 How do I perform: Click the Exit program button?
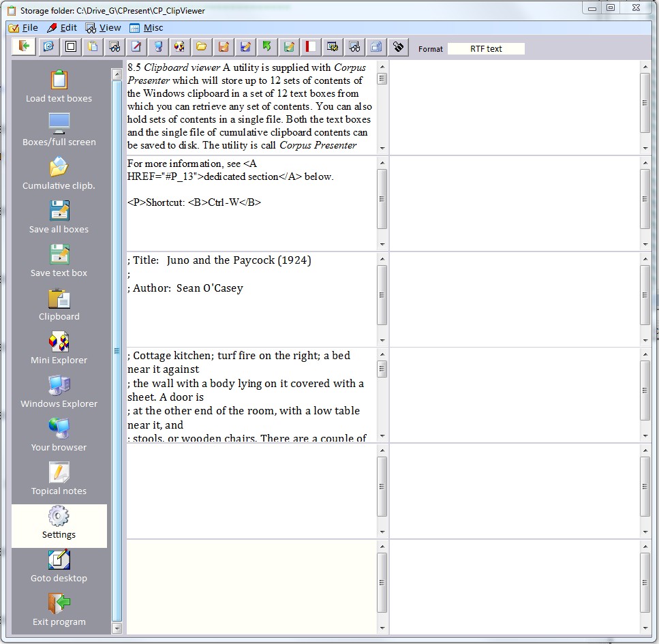click(59, 611)
